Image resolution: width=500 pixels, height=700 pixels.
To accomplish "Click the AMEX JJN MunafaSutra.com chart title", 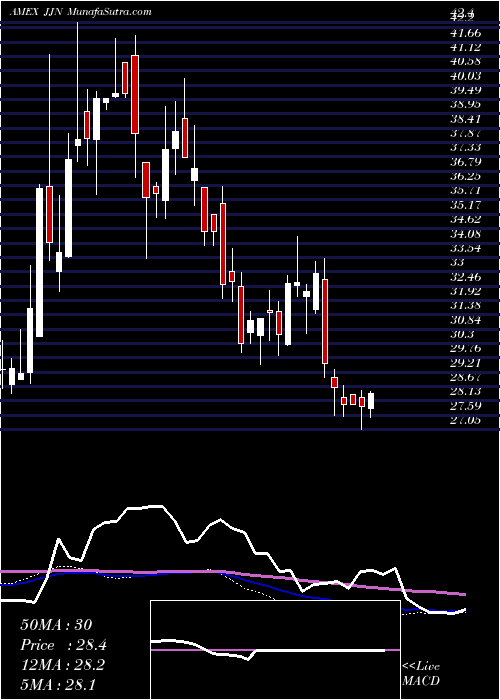I will [80, 12].
